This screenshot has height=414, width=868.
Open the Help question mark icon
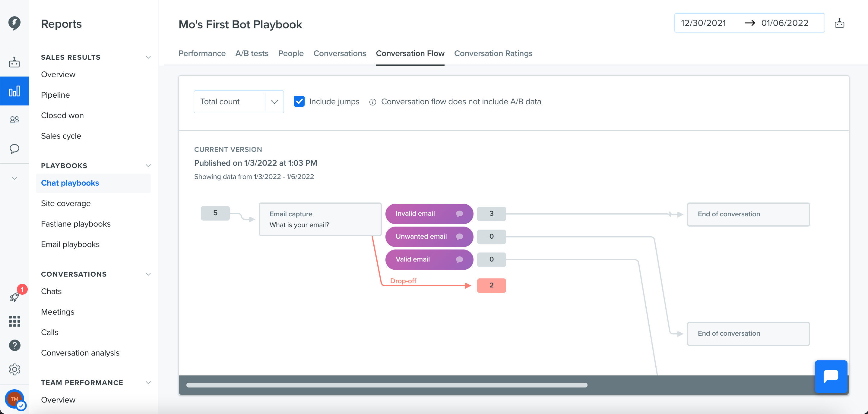coord(14,345)
